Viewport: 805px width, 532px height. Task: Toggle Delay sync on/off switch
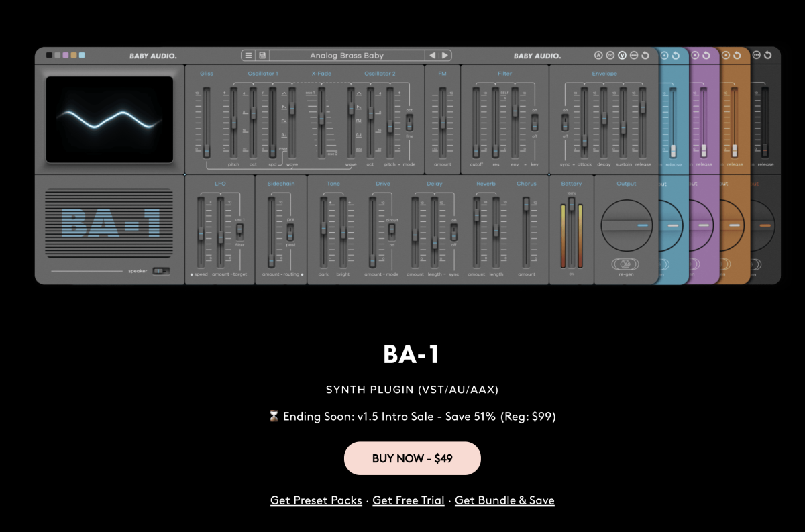point(453,231)
